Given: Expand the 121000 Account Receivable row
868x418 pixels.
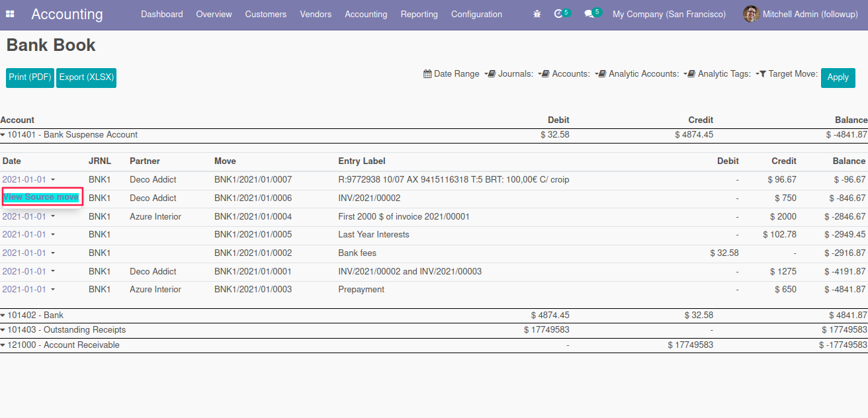Looking at the screenshot, I should (3, 345).
